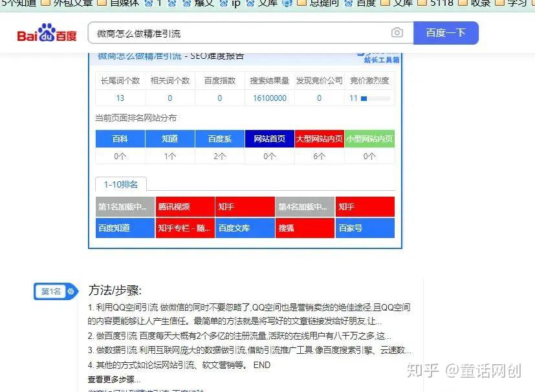Click step 4 其他的方式如论坛网站引流 text
Screen dimensions: 535x392
(x=179, y=365)
